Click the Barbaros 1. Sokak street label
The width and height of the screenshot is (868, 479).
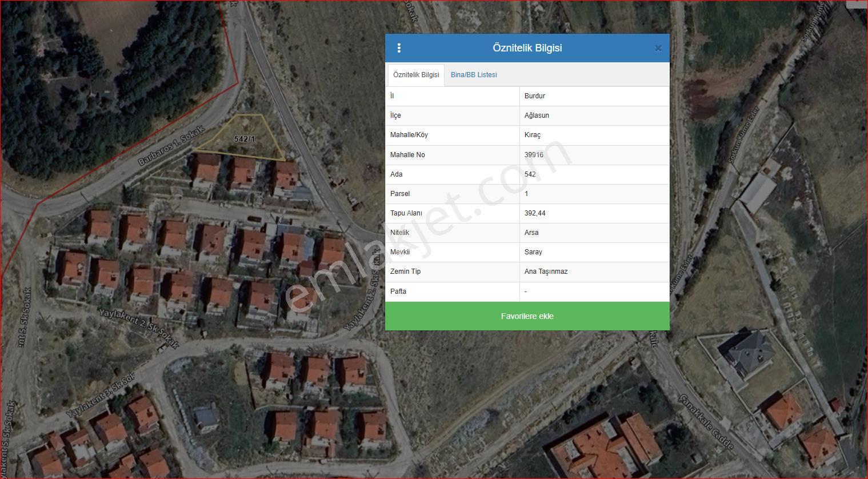[x=171, y=146]
